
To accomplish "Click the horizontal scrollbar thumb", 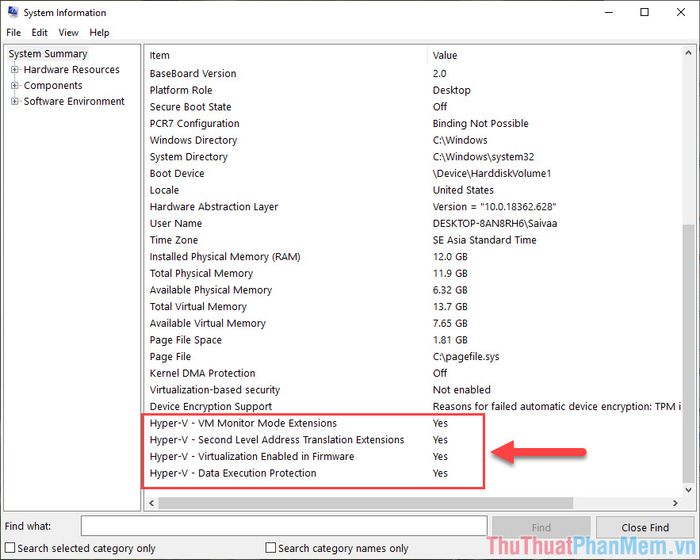I will pos(366,503).
